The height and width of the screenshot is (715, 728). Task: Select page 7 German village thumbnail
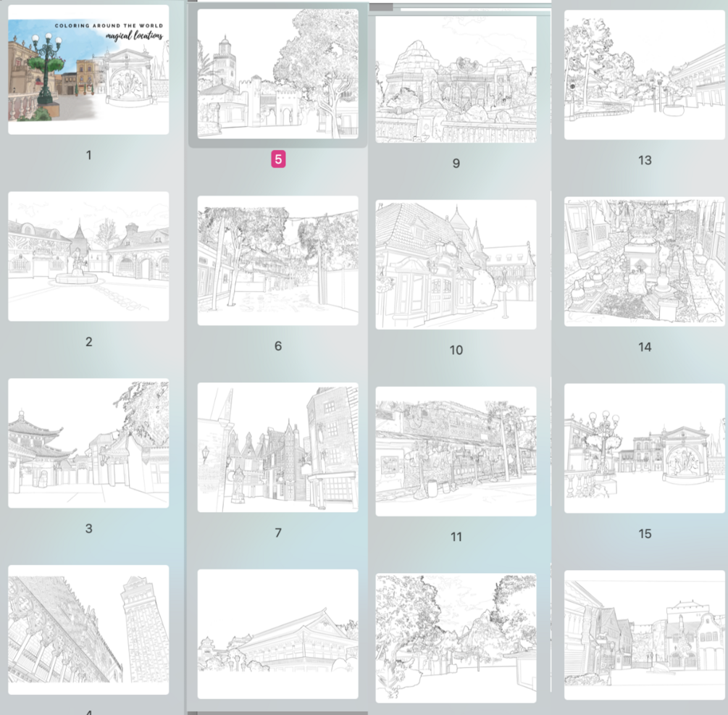[277, 447]
